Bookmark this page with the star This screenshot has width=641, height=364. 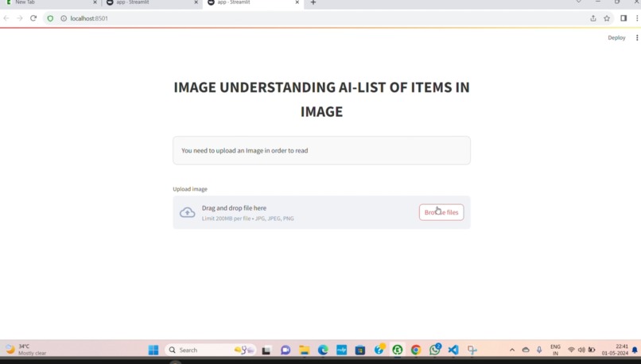607,18
